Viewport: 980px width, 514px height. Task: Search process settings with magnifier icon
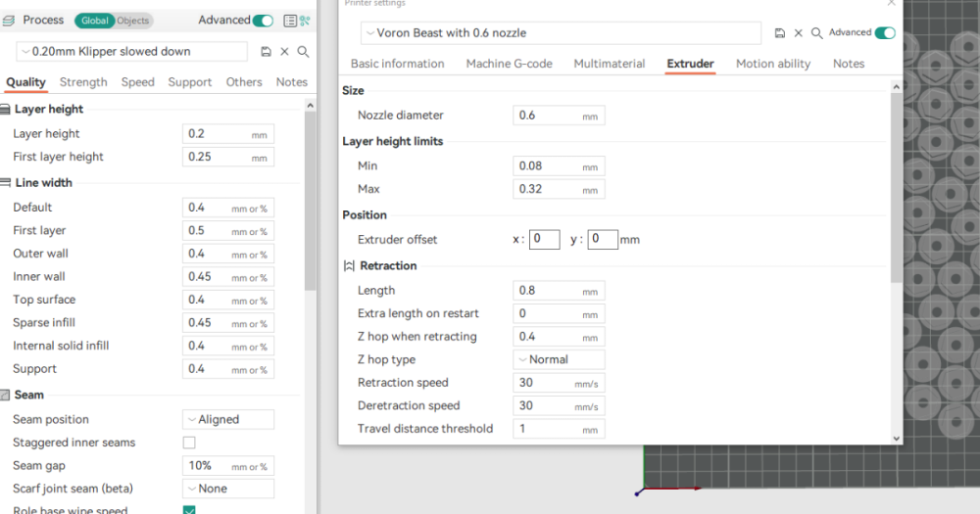click(303, 52)
